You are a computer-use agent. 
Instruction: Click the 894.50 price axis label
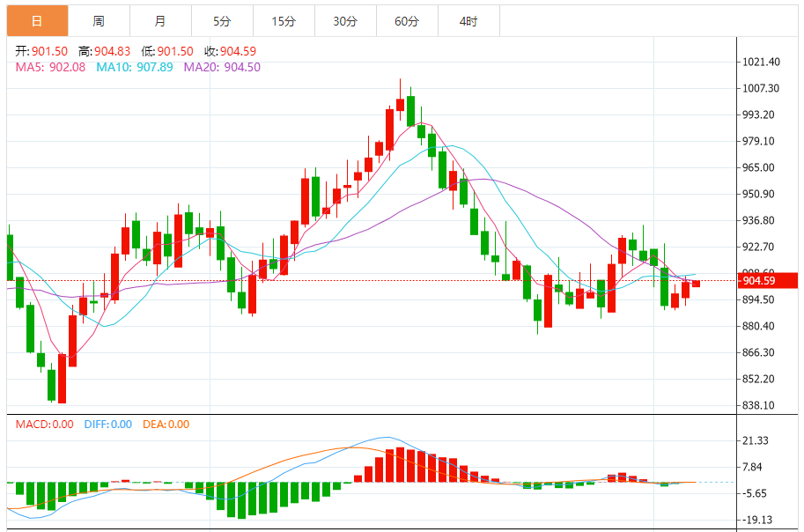coord(758,299)
